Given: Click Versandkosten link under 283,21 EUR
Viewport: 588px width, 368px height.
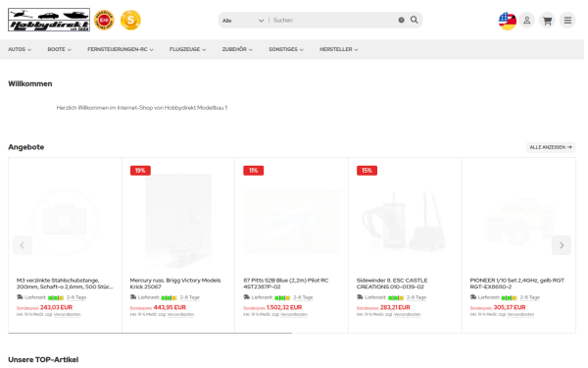Looking at the screenshot, I should [408, 314].
